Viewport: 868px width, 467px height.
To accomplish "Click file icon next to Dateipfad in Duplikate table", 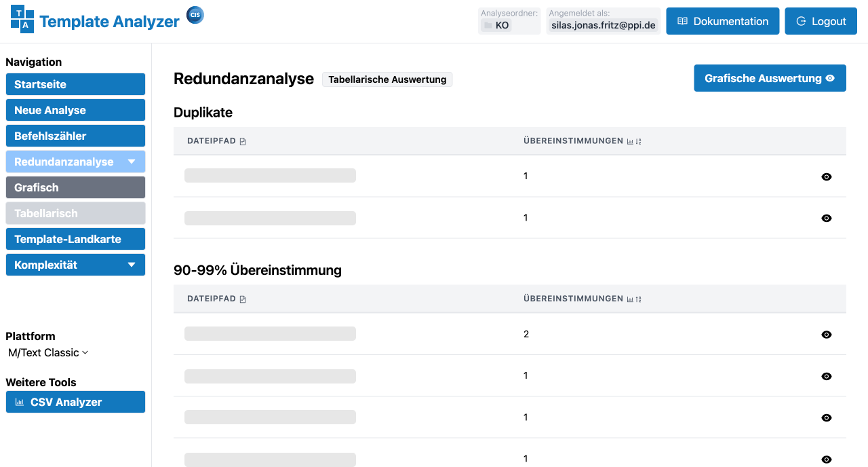I will point(243,141).
